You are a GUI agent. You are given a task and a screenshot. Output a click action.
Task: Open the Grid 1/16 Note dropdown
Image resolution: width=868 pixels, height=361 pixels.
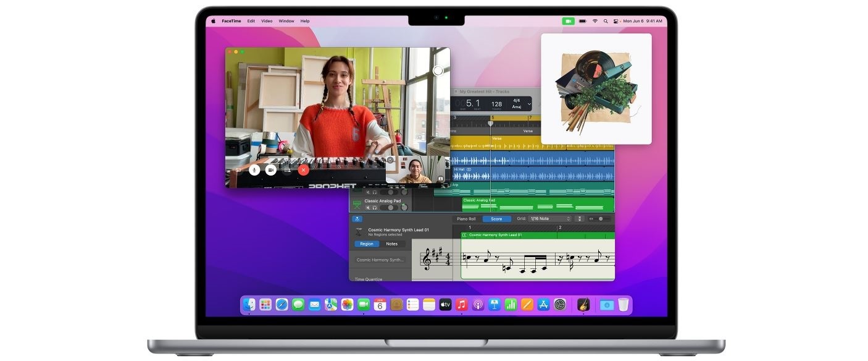click(x=550, y=219)
